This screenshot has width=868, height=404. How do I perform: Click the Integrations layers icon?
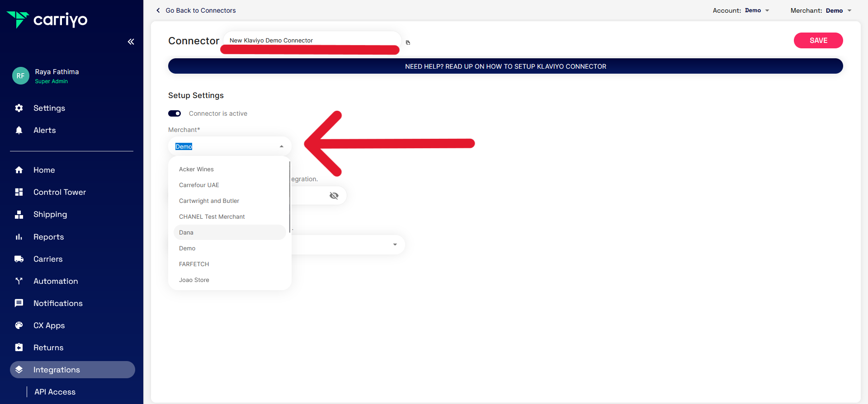click(19, 370)
